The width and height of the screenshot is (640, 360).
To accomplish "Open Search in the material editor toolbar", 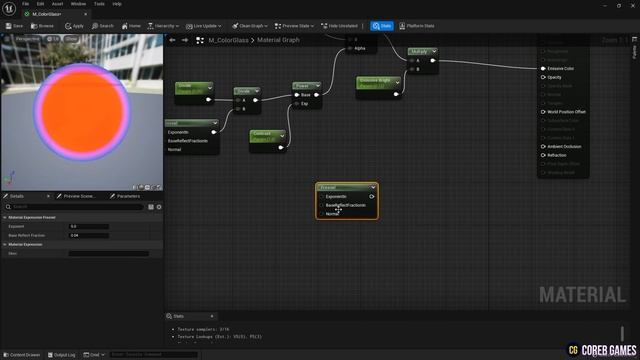I will 102,26.
